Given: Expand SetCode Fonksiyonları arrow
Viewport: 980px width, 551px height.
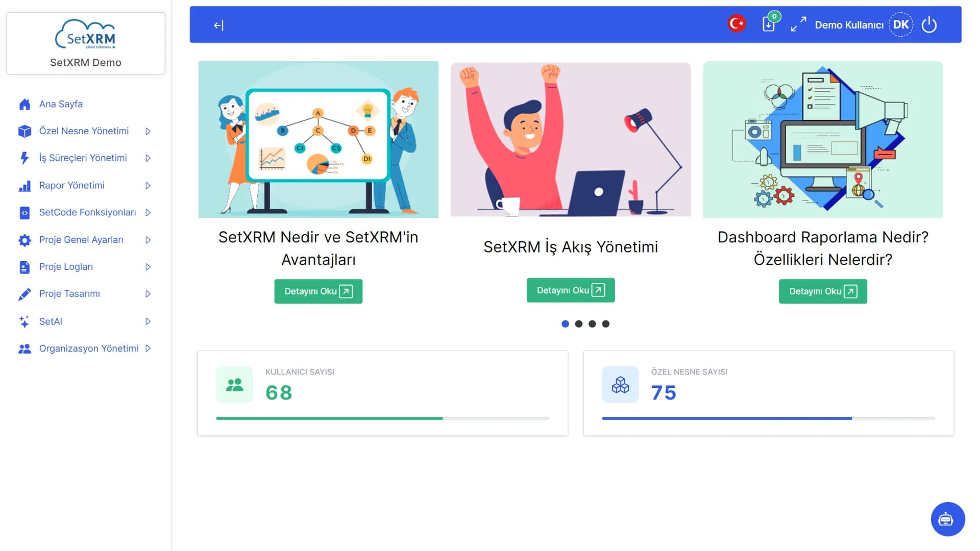Looking at the screenshot, I should coord(148,213).
